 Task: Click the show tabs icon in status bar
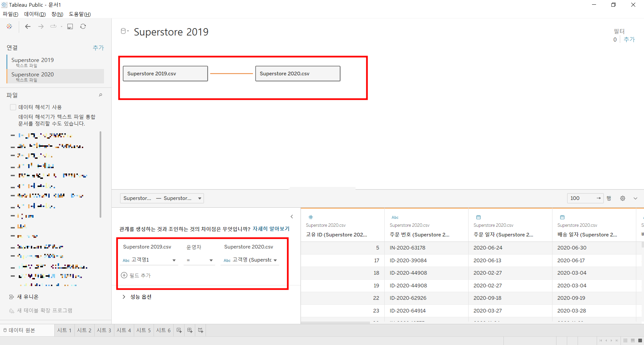pos(640,341)
